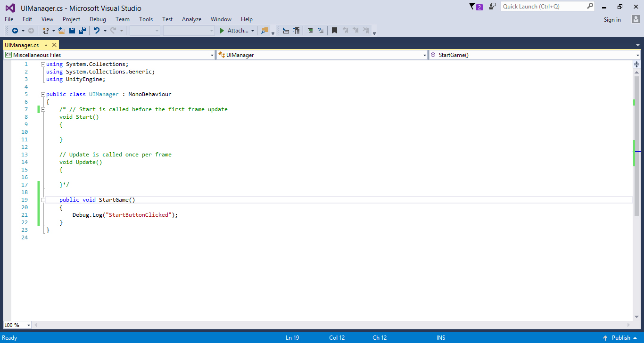Click the vertical scrollbar up arrow
Image resolution: width=644 pixels, height=343 pixels.
(x=636, y=72)
